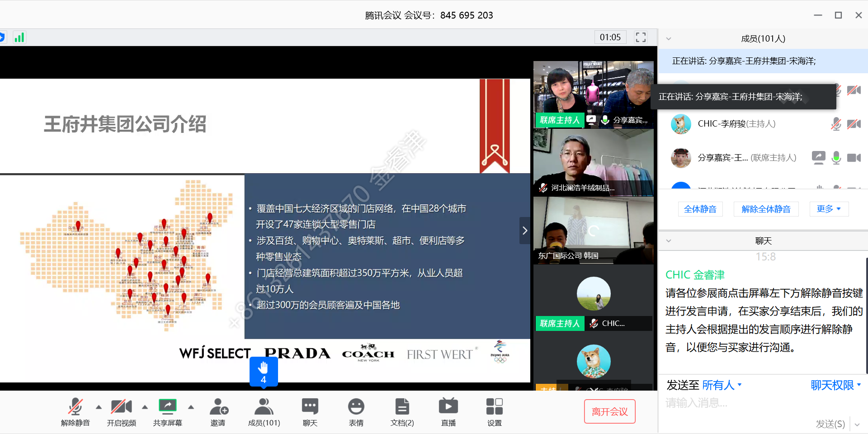Click the speaking status banner 正在讲话

(x=763, y=61)
